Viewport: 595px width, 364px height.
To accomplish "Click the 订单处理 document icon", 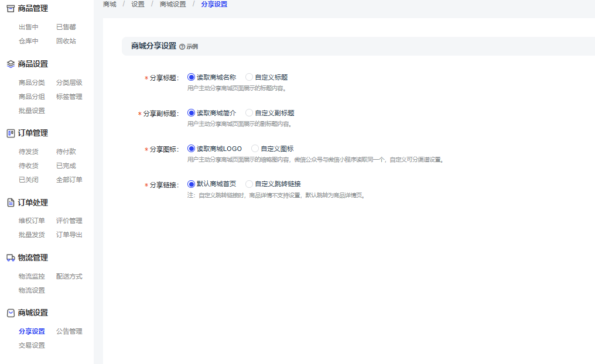I will pos(11,202).
